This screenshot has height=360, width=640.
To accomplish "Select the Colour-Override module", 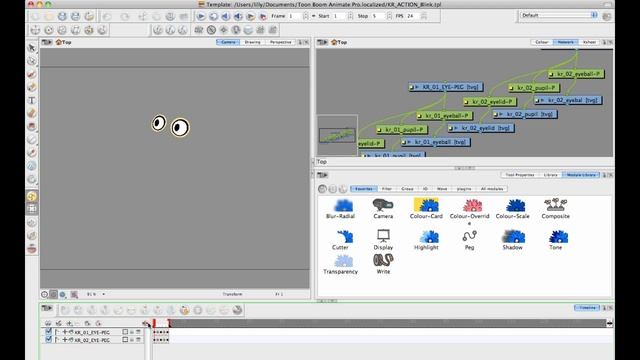I will [469, 211].
